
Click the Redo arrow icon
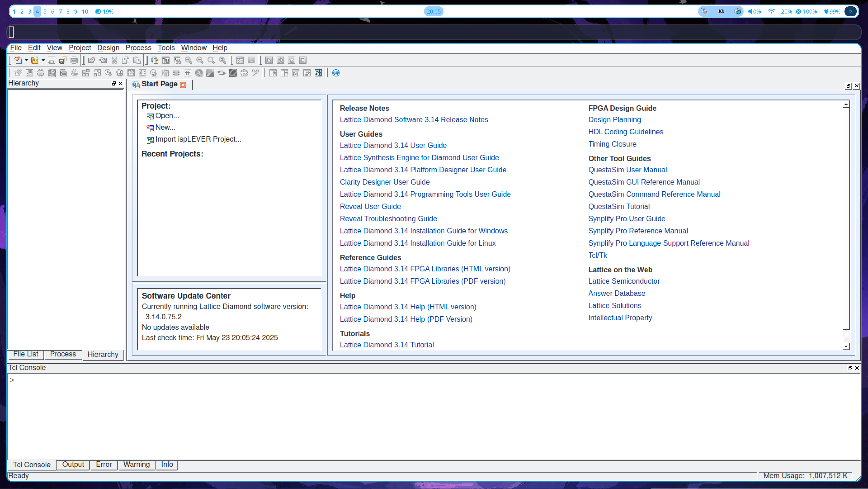[x=103, y=60]
